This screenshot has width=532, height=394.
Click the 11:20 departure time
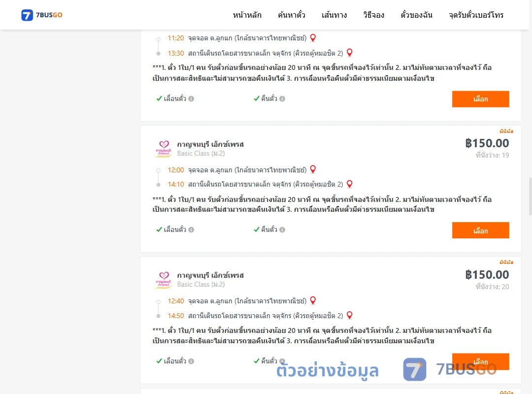point(176,38)
